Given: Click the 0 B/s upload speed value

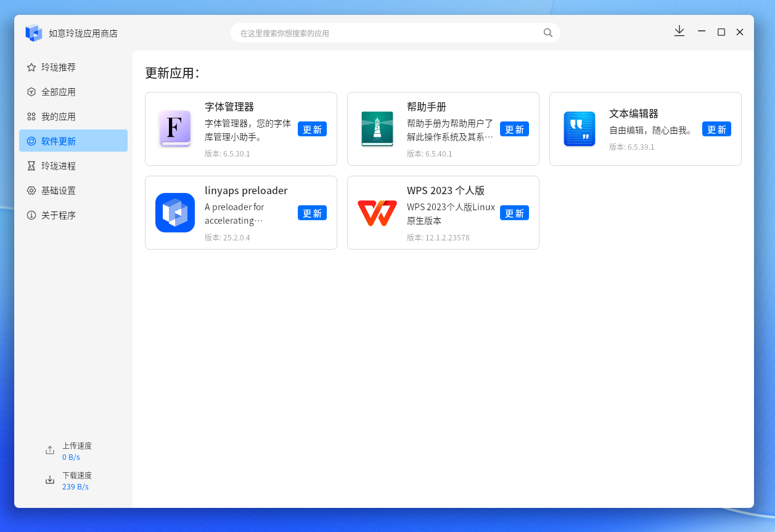Looking at the screenshot, I should 71,457.
